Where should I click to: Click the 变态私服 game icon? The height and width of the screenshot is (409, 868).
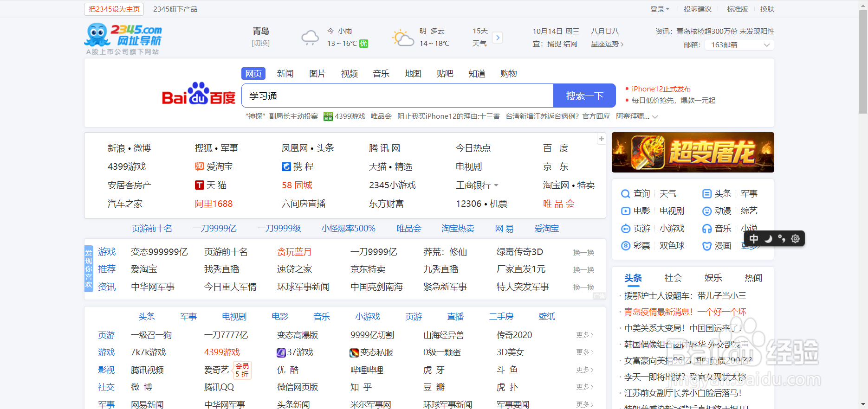click(x=354, y=353)
